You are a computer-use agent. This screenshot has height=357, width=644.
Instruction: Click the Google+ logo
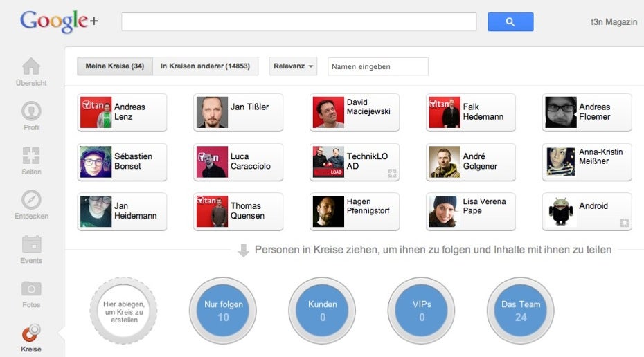(59, 21)
